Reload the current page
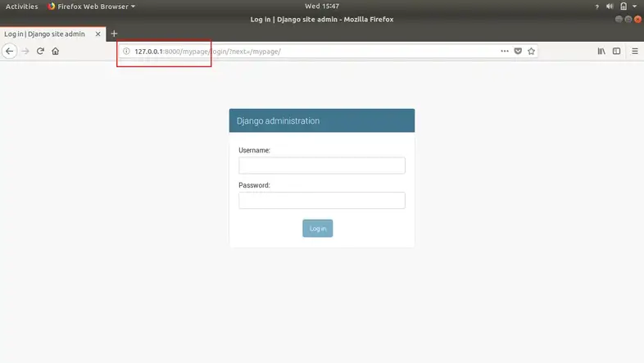This screenshot has height=363, width=644. click(x=40, y=52)
